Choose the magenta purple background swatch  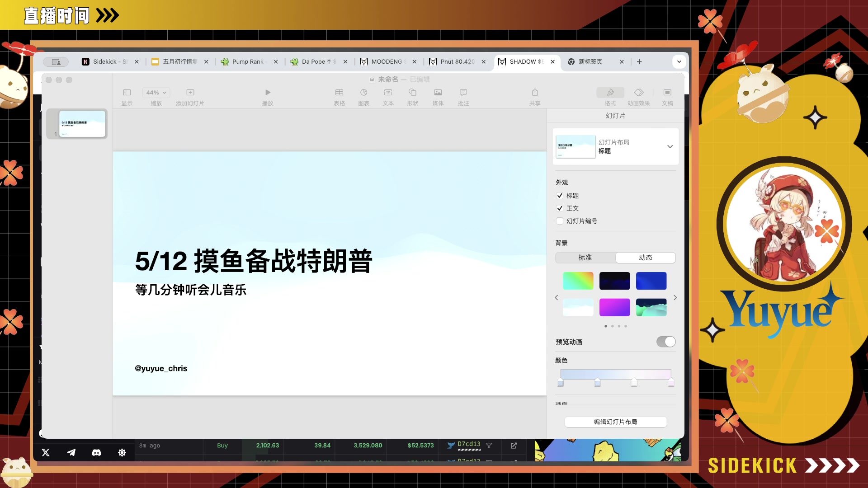pyautogui.click(x=614, y=307)
